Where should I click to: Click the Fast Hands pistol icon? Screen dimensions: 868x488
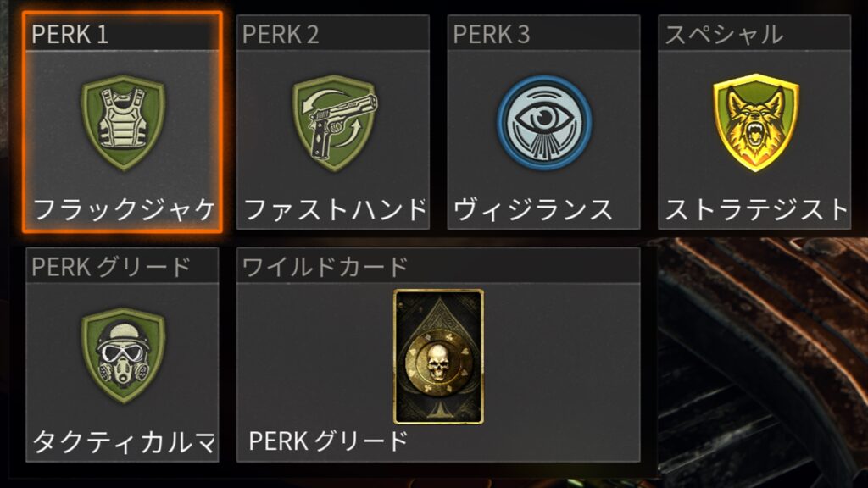pos(334,122)
